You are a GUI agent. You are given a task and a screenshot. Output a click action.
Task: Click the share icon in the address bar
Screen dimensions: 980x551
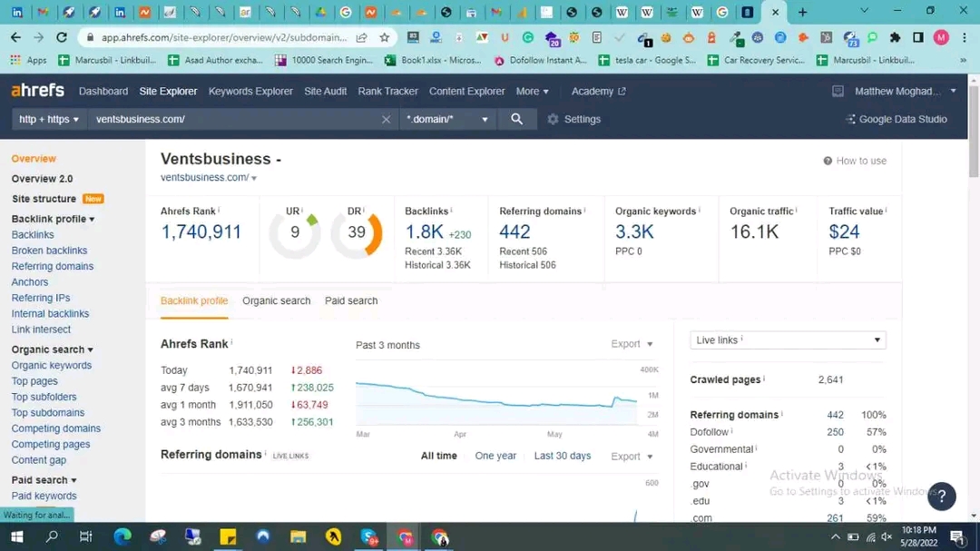point(361,37)
